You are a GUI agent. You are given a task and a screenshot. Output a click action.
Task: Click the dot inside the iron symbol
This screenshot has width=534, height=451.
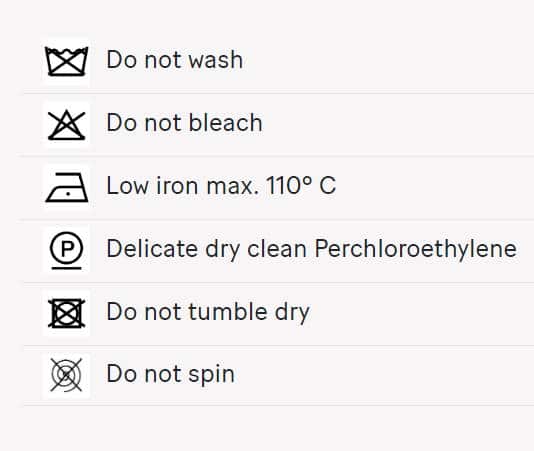[68, 194]
